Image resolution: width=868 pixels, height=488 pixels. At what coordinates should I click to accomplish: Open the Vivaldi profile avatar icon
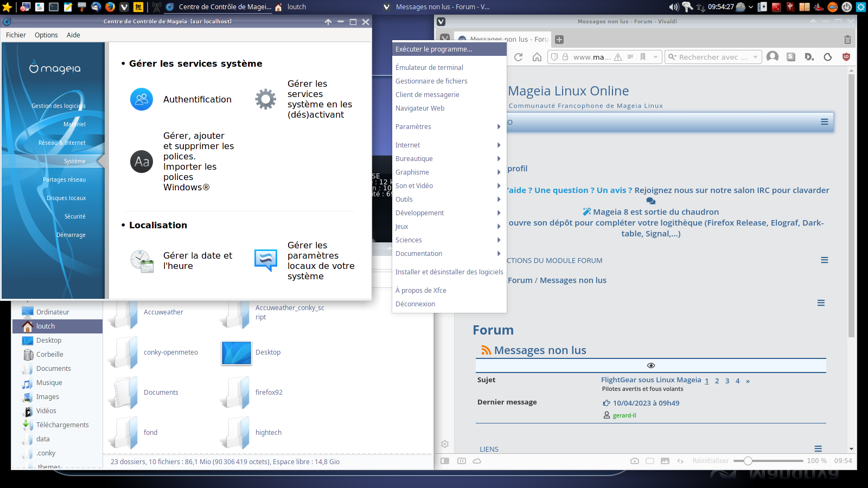[x=773, y=57]
